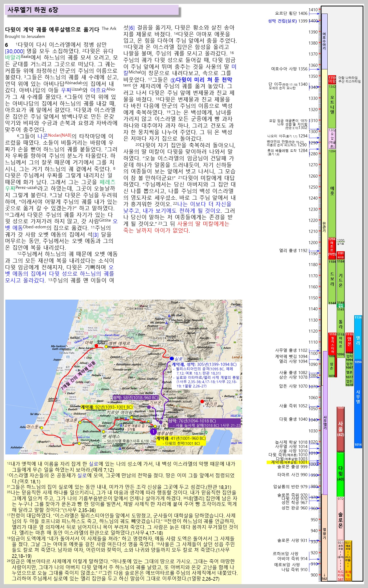
Task: Select the 요르단 횡단 1406 event label
Action: click(291, 13)
